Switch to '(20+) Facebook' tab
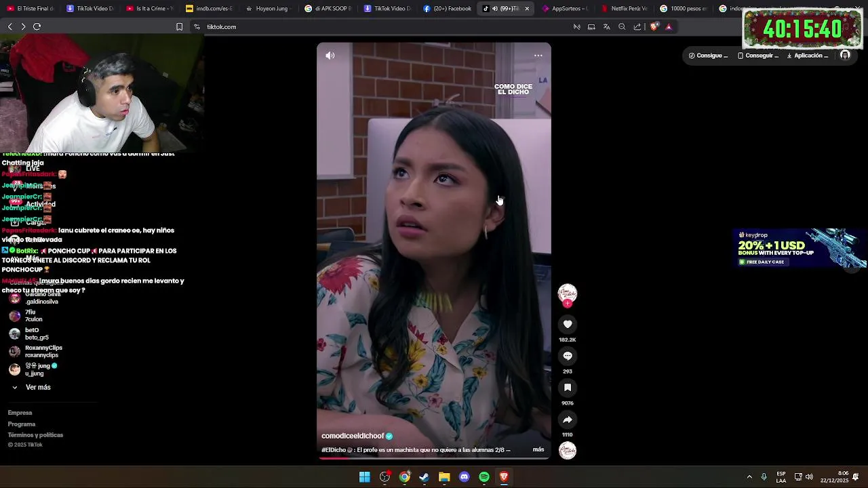This screenshot has width=868, height=488. click(447, 9)
